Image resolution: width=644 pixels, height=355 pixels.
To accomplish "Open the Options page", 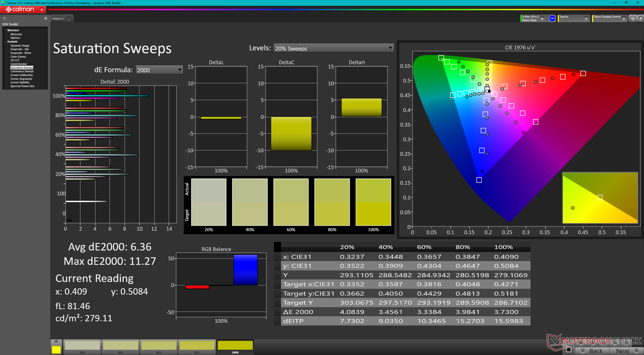I will point(15,38).
